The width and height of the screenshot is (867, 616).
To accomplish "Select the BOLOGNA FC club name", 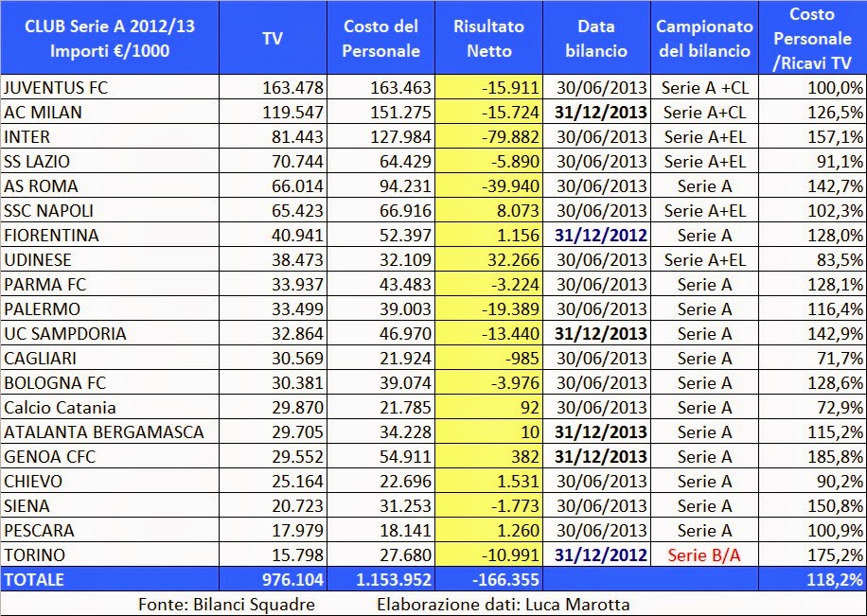I will (x=55, y=382).
